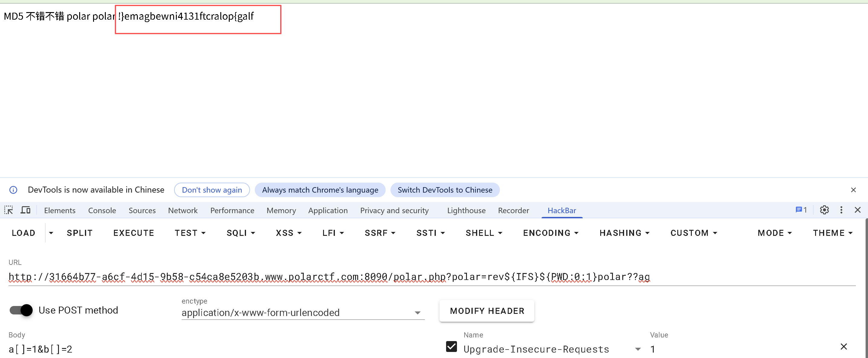Image resolution: width=868 pixels, height=358 pixels.
Task: Click the issues message counter icon
Action: pos(801,210)
